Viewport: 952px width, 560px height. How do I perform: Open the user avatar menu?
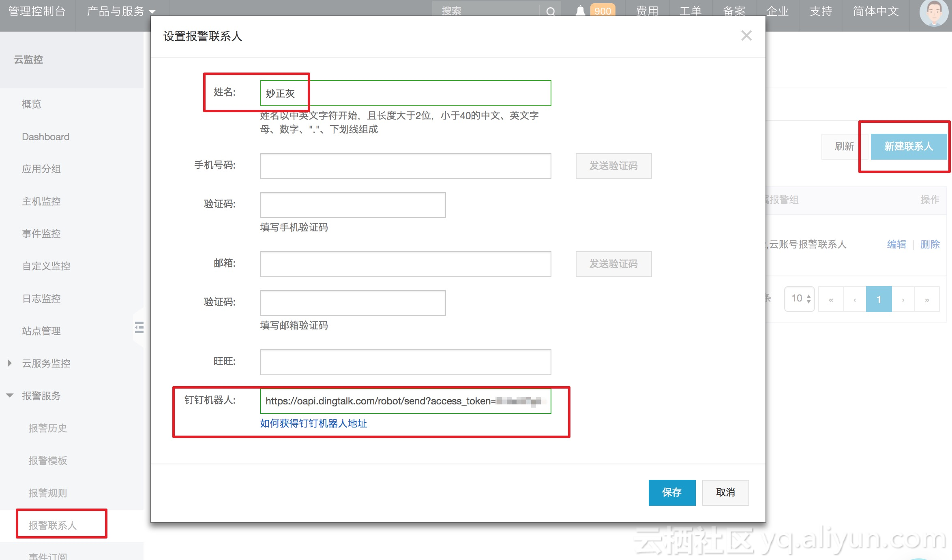(933, 12)
